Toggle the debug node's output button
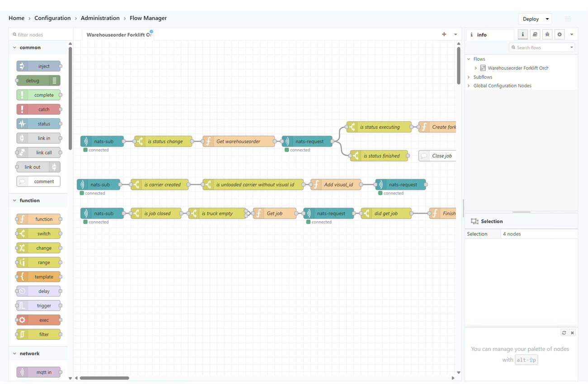The image size is (588, 392). point(55,81)
